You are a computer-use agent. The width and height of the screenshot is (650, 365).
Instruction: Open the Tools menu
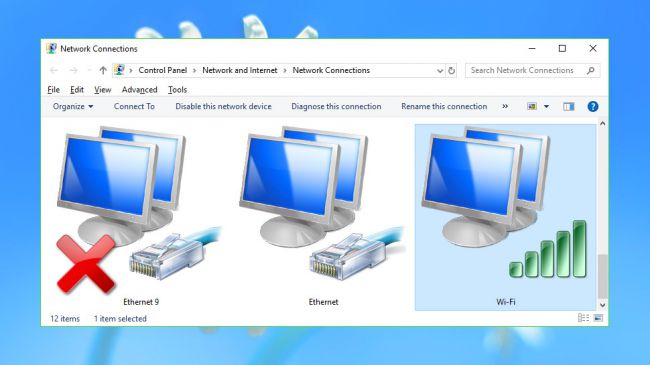point(177,90)
